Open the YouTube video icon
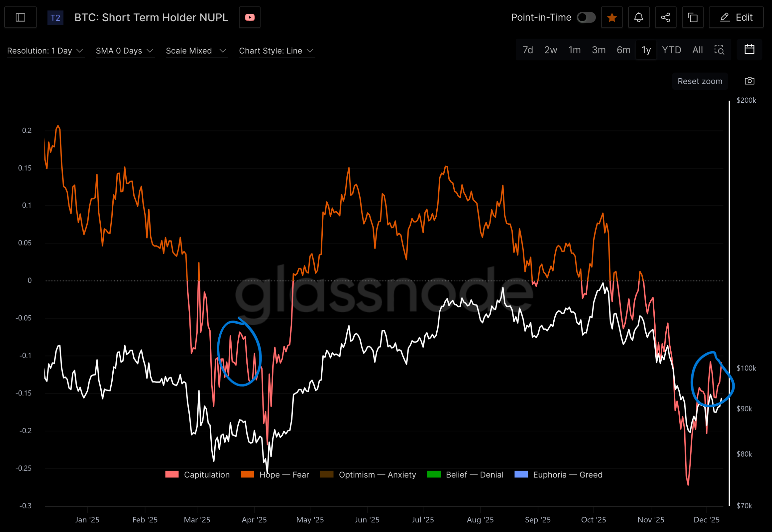Screen dimensions: 772x532 250,17
